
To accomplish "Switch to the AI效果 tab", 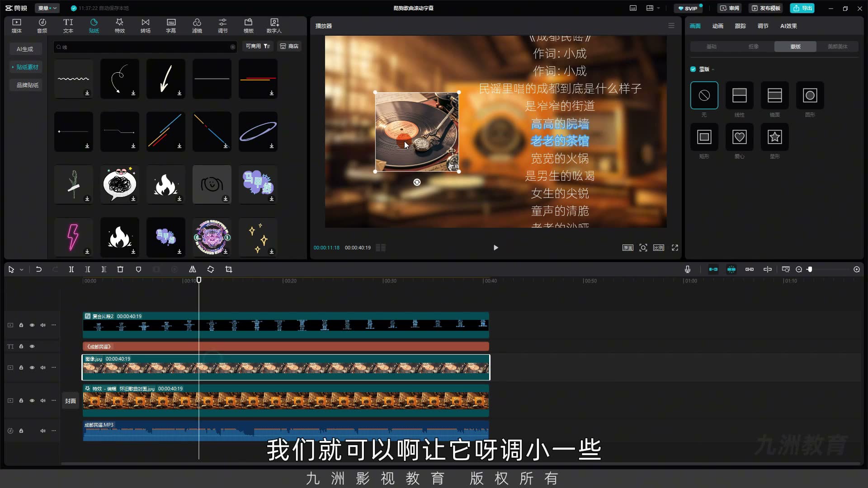I will point(788,26).
